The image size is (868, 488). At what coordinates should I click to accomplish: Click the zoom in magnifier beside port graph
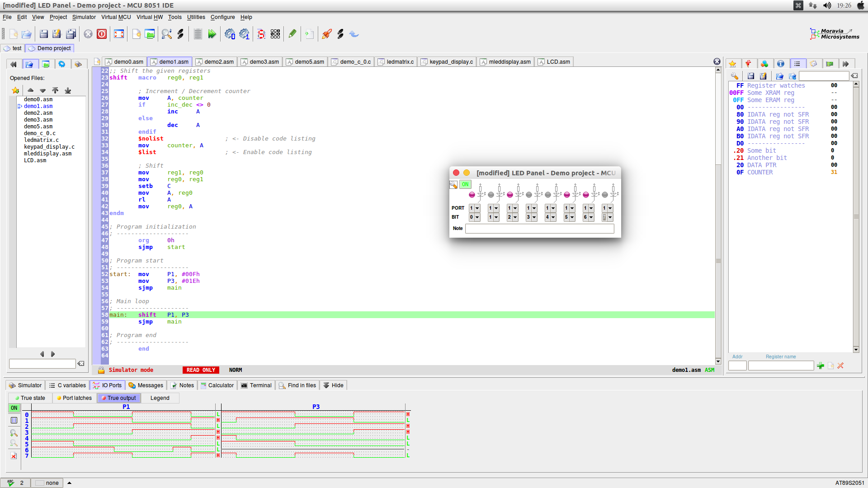pos(14,432)
